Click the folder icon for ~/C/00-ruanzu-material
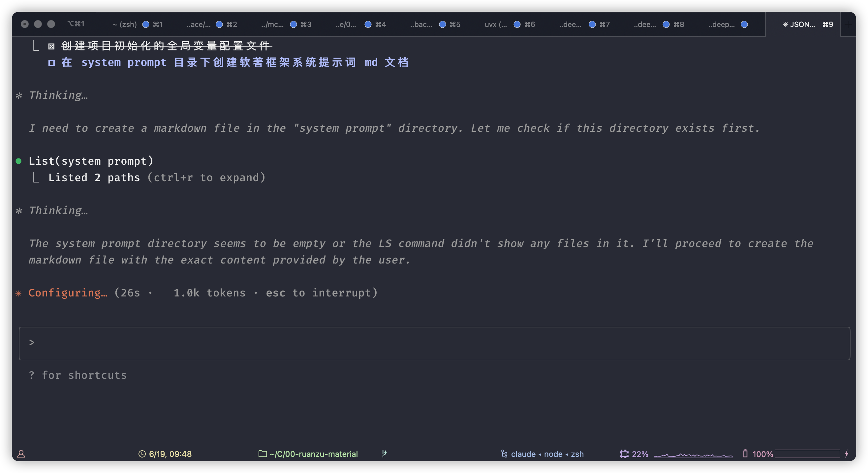Image resolution: width=868 pixels, height=473 pixels. tap(263, 454)
